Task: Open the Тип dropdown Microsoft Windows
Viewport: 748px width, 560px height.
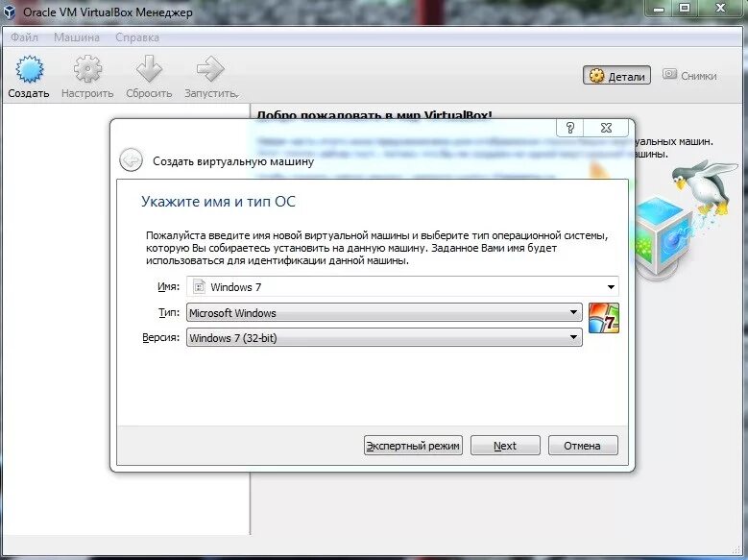Action: [384, 313]
